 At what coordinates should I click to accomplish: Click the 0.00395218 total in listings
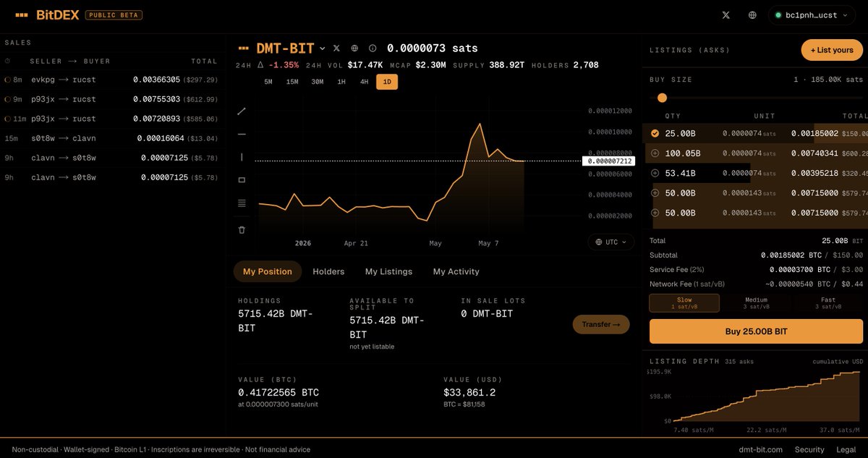[x=814, y=173]
